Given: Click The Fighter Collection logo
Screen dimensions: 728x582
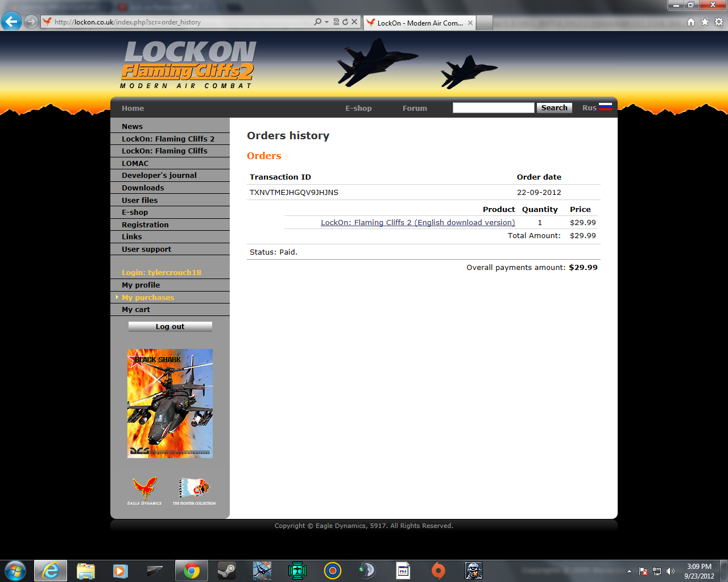Looking at the screenshot, I should coord(194,491).
